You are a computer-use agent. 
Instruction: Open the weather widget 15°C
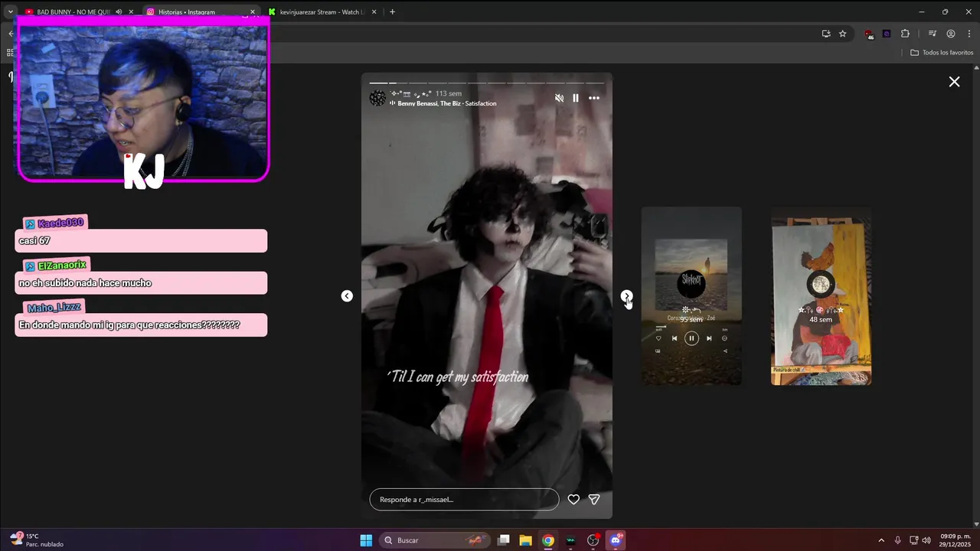(37, 540)
